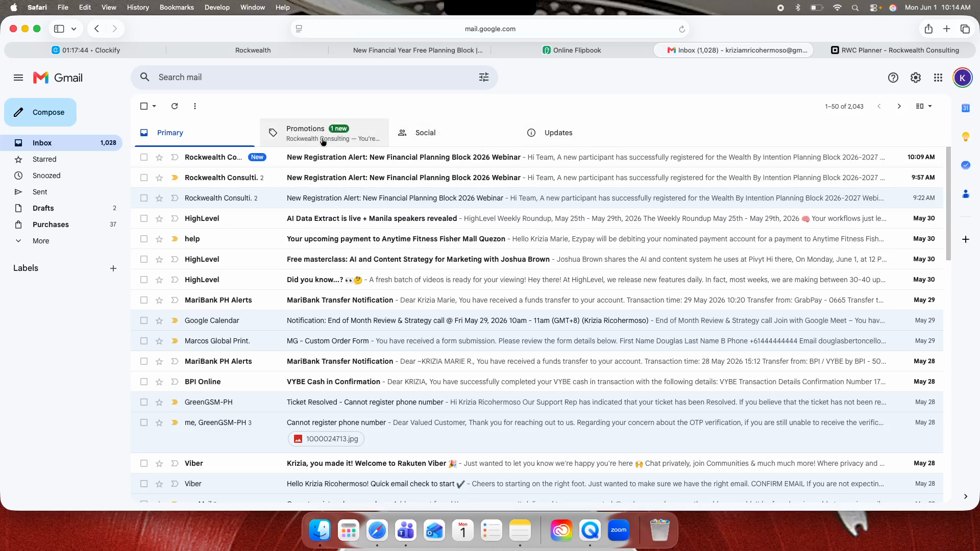Open Safari Share button

928,29
